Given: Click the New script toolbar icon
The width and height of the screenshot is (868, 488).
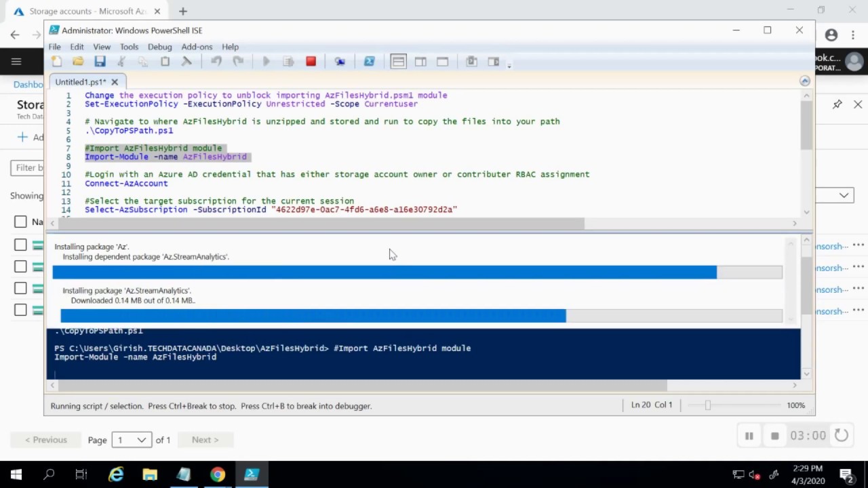Looking at the screenshot, I should [x=56, y=62].
